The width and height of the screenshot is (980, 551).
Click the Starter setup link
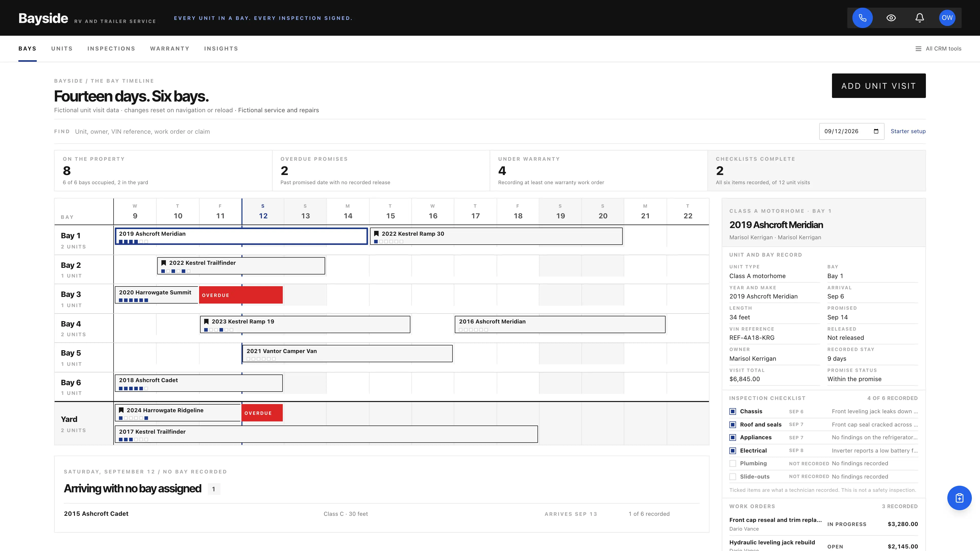pos(908,131)
